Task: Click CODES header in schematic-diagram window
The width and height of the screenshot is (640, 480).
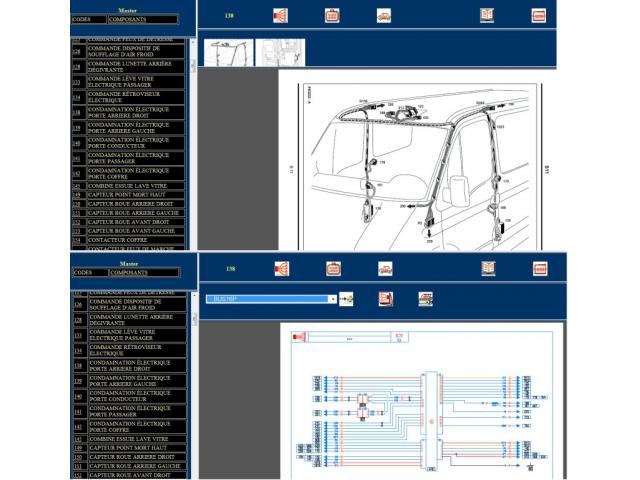Action: point(91,272)
